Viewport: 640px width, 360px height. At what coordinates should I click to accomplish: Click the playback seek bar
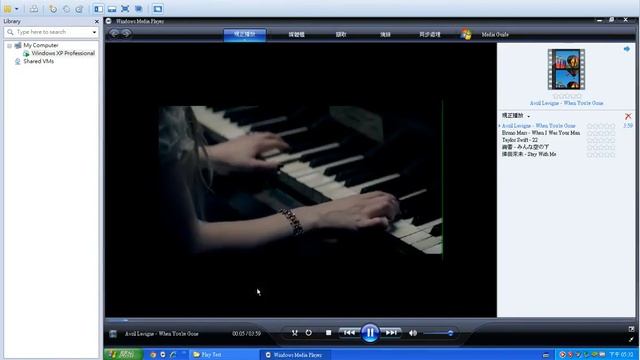click(x=300, y=320)
